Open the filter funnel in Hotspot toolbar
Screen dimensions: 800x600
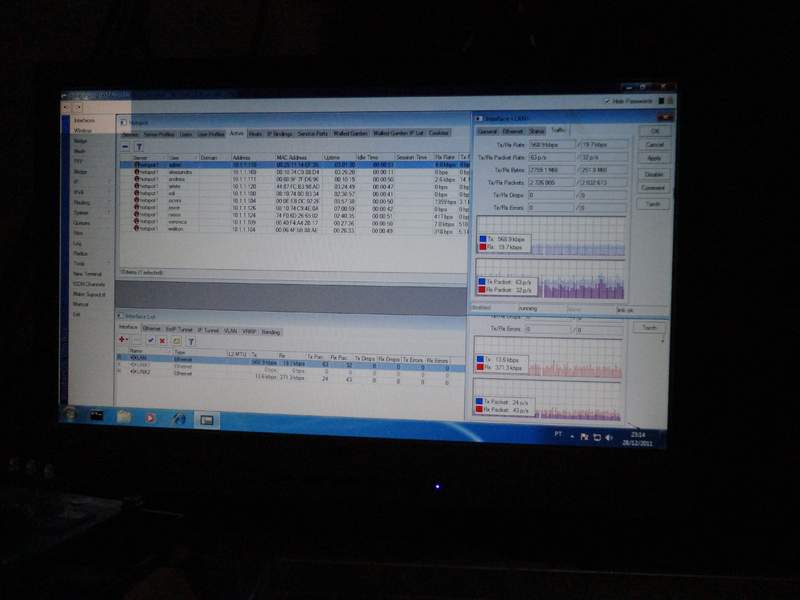click(139, 147)
